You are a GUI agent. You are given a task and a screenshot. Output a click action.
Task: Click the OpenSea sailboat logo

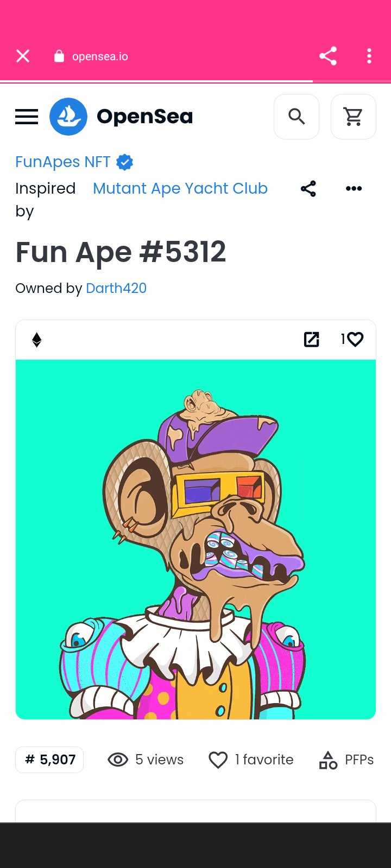pos(68,117)
